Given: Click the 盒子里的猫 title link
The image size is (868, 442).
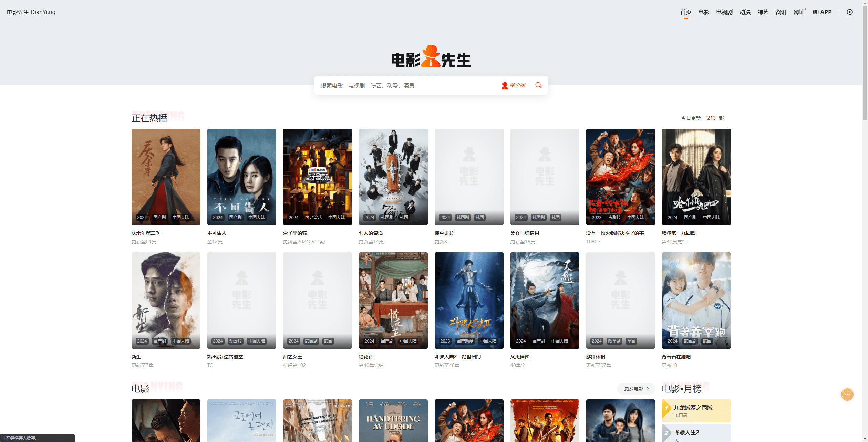Looking at the screenshot, I should 295,233.
